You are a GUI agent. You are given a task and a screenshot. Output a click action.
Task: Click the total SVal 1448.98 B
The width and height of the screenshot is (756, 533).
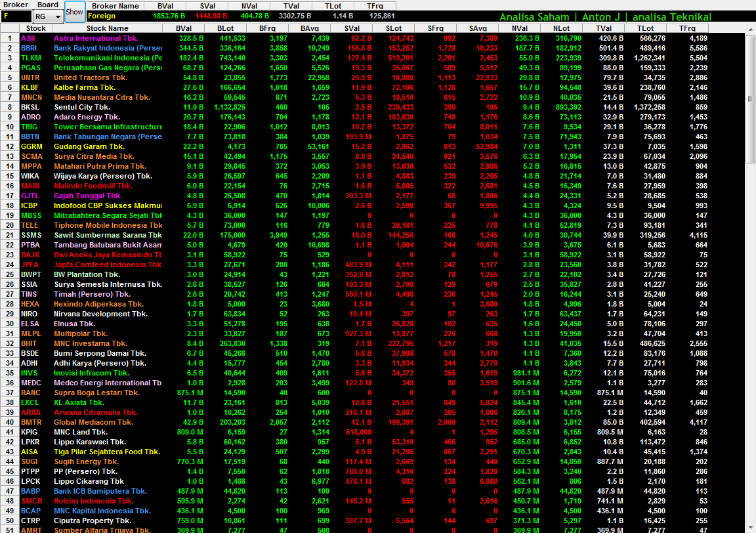coord(211,16)
